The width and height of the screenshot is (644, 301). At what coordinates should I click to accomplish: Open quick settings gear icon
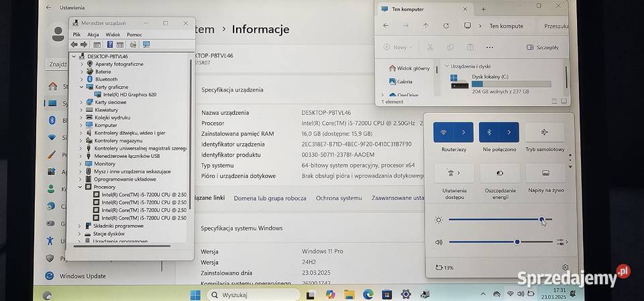(566, 267)
